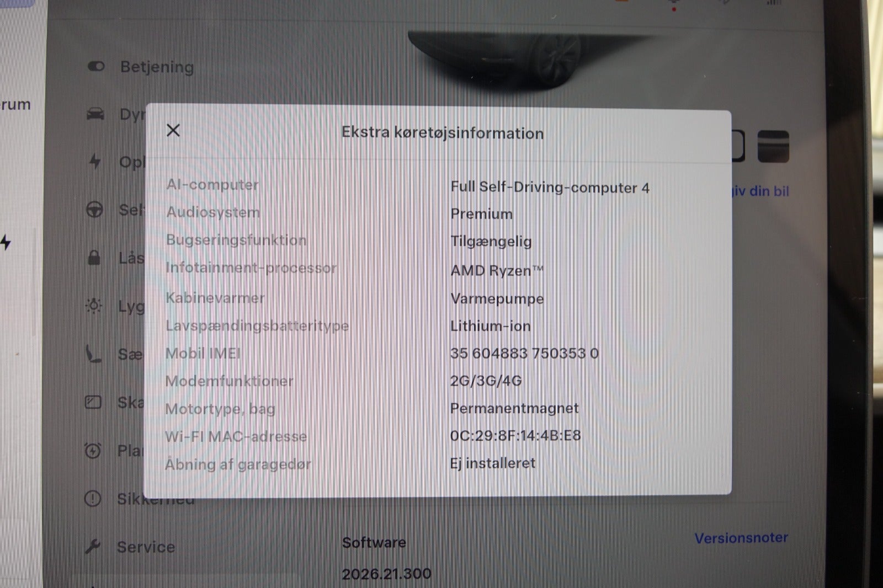
Task: Open the Versionsnoter link
Action: pos(741,538)
